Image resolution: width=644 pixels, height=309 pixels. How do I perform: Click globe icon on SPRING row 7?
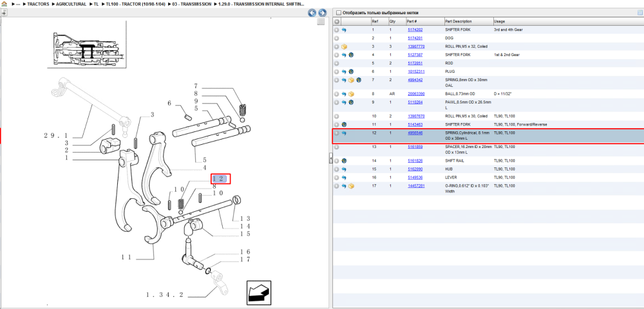pos(359,80)
